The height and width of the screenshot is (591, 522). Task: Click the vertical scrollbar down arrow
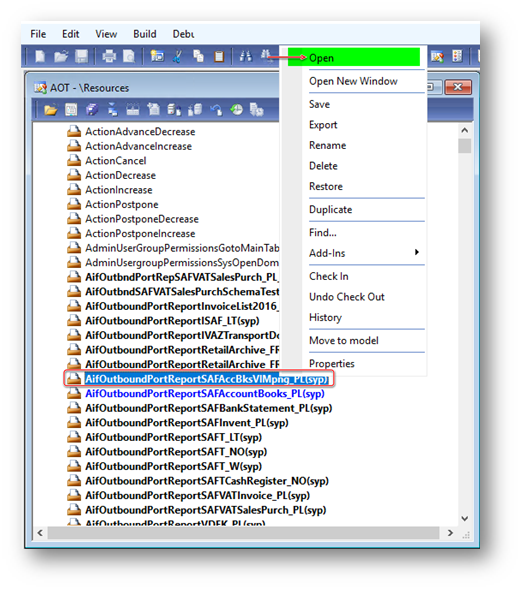coord(465,519)
